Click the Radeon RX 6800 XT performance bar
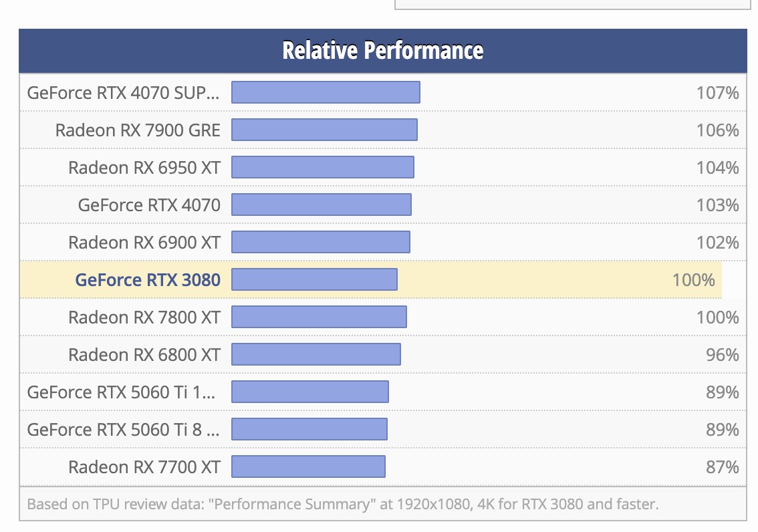The height and width of the screenshot is (532, 758). pyautogui.click(x=316, y=355)
